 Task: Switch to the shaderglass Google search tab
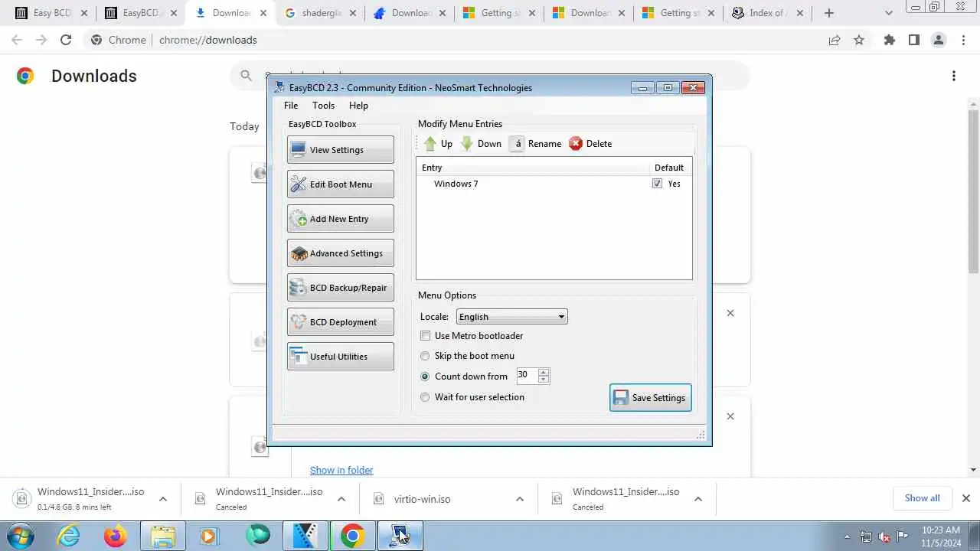pos(320,13)
